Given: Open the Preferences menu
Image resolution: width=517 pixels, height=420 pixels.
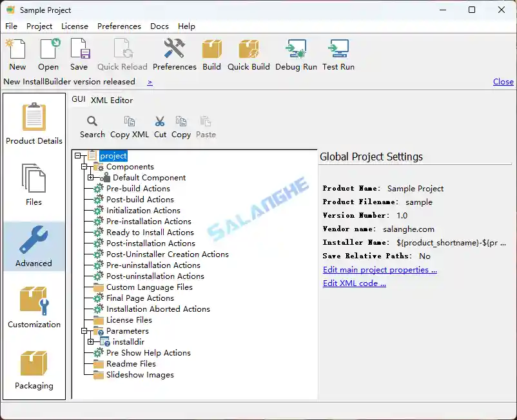Looking at the screenshot, I should [x=119, y=26].
